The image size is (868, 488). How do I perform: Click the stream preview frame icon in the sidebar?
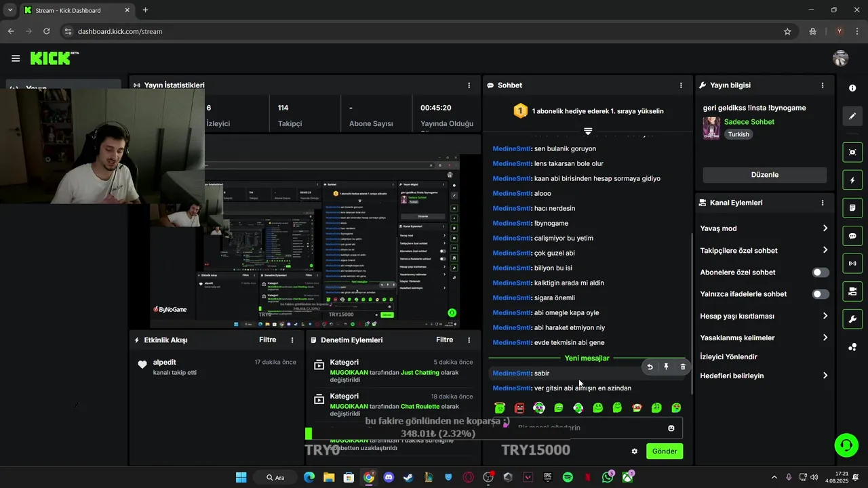[x=852, y=152]
